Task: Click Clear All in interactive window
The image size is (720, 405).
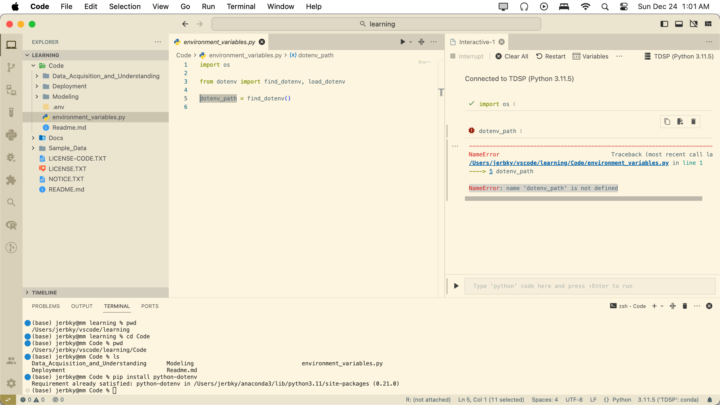Action: coord(512,56)
